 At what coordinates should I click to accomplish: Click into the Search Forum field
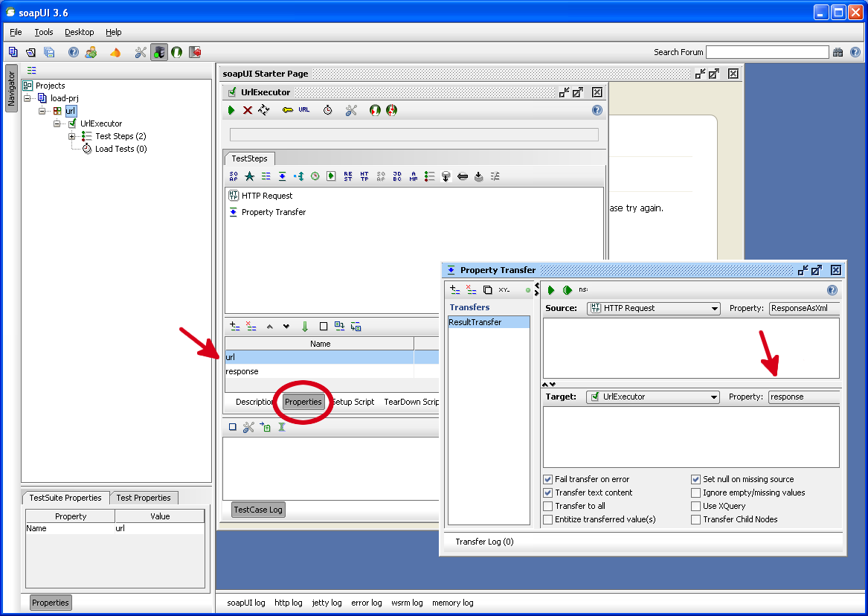coord(766,52)
